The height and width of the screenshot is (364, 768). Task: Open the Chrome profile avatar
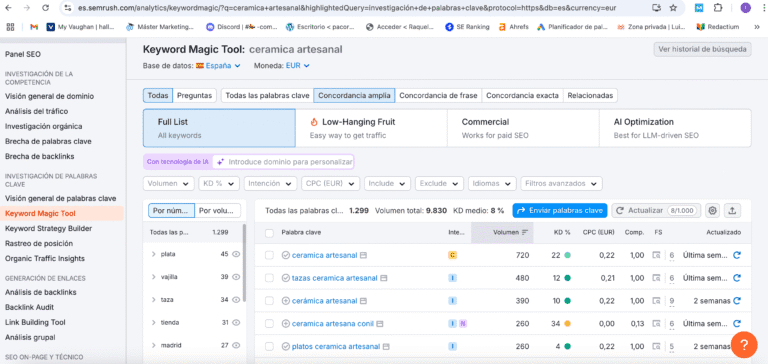point(745,8)
